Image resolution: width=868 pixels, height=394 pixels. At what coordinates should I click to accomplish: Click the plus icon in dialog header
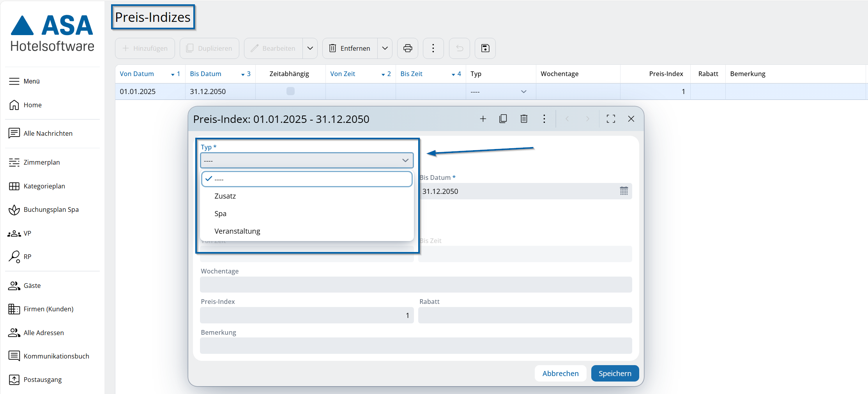pos(483,119)
